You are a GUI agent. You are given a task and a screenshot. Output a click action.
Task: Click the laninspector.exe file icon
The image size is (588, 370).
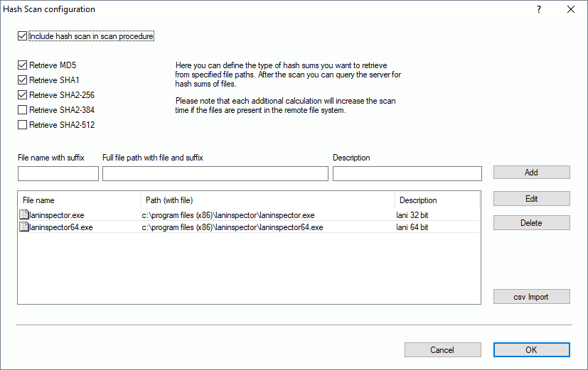[x=23, y=215]
